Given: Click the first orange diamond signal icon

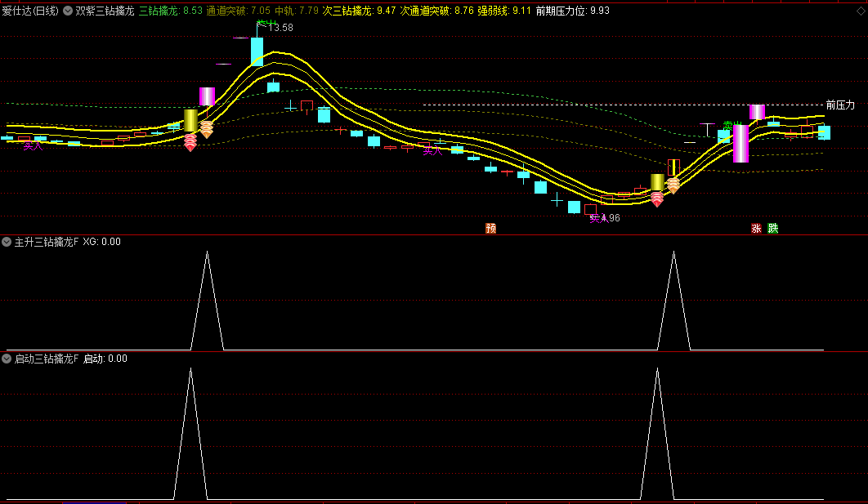Looking at the screenshot, I should 207,129.
